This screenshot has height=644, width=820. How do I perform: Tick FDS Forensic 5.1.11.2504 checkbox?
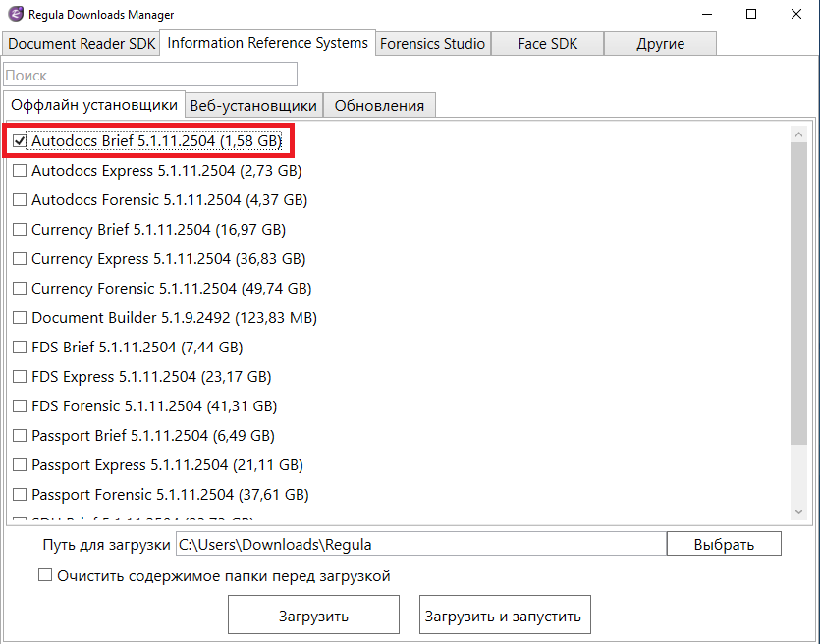click(x=20, y=406)
